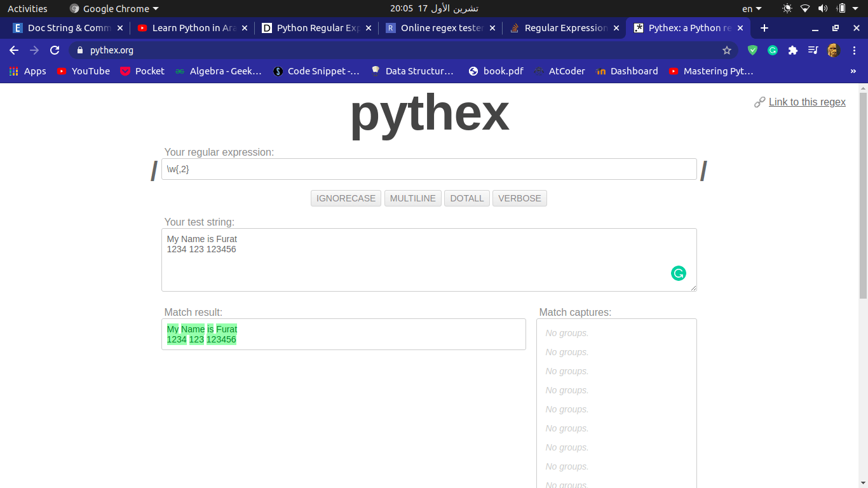Open the Chrome extensions puzzle icon
Screen dimensions: 868x488
(x=793, y=50)
